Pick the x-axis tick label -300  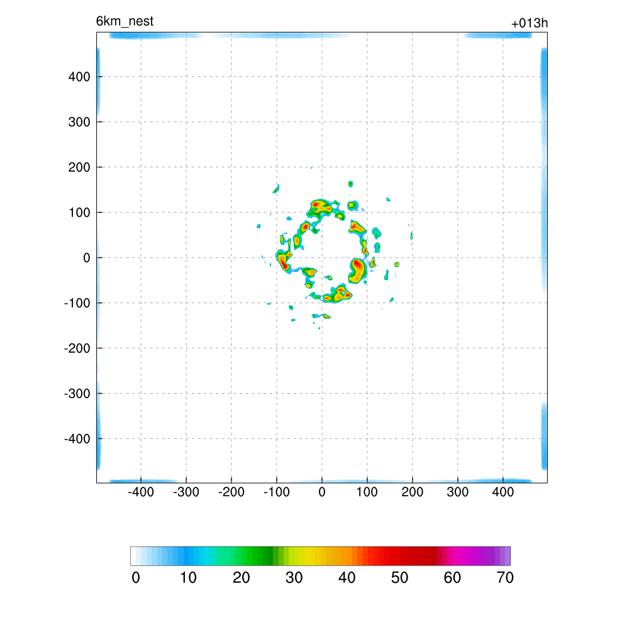pos(186,492)
